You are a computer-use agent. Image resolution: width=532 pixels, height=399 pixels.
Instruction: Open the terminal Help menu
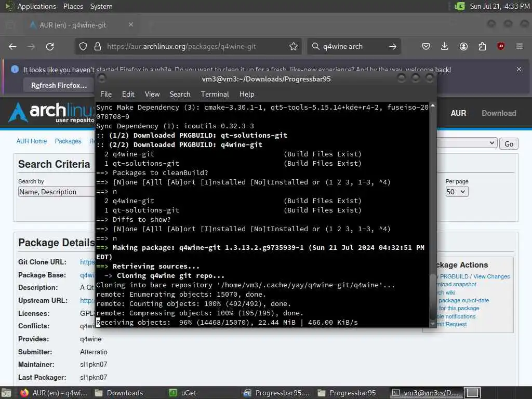click(247, 95)
